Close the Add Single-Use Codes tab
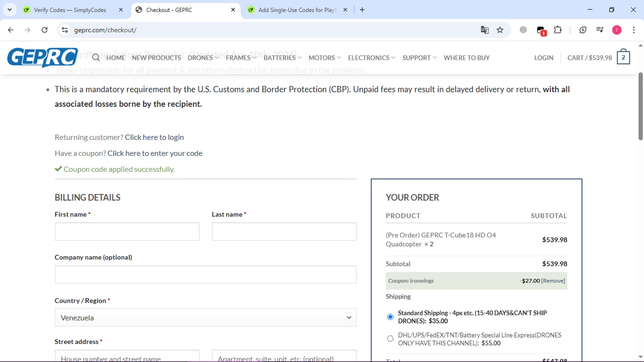This screenshot has width=644, height=362. point(345,10)
